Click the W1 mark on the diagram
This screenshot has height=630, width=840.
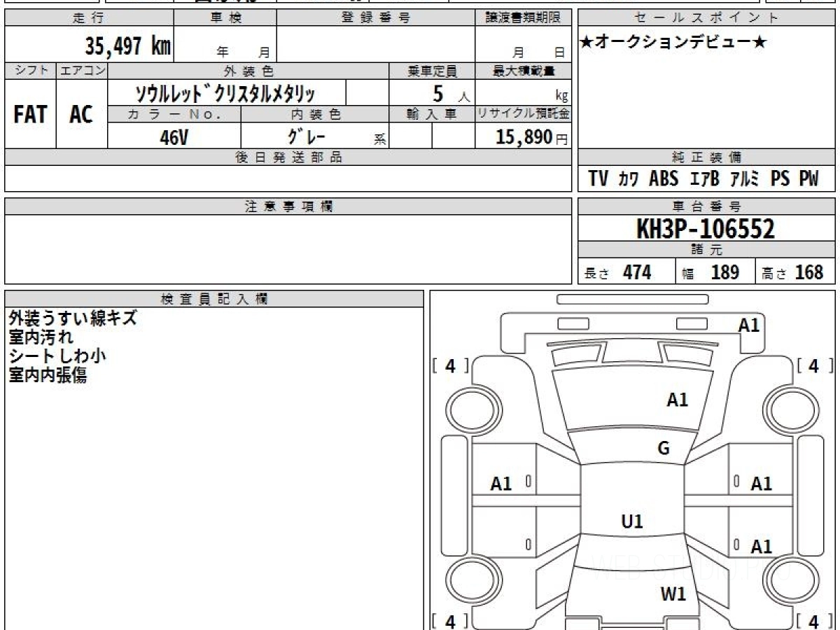point(673,595)
